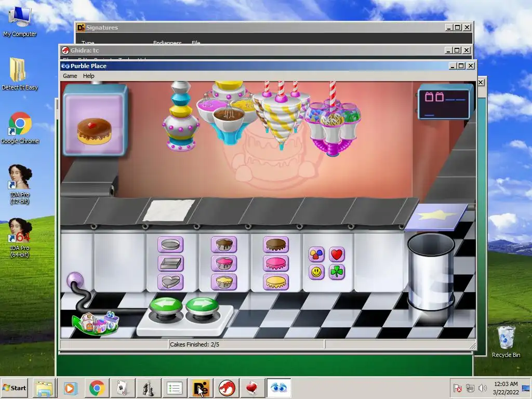Image resolution: width=532 pixels, height=399 pixels.
Task: Open the Recycle Bin
Action: (x=506, y=342)
